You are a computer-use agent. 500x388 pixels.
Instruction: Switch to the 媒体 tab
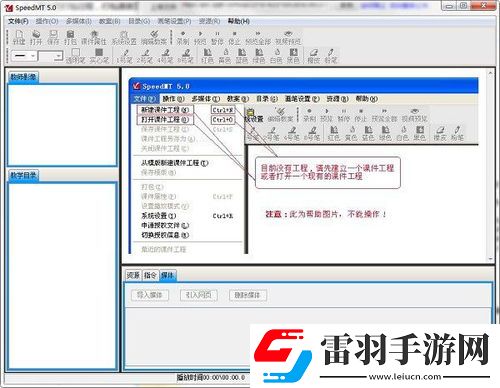click(x=168, y=275)
